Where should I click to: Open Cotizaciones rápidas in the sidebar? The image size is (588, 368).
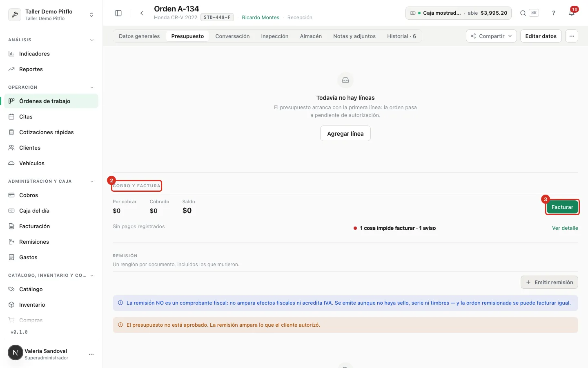click(x=51, y=132)
